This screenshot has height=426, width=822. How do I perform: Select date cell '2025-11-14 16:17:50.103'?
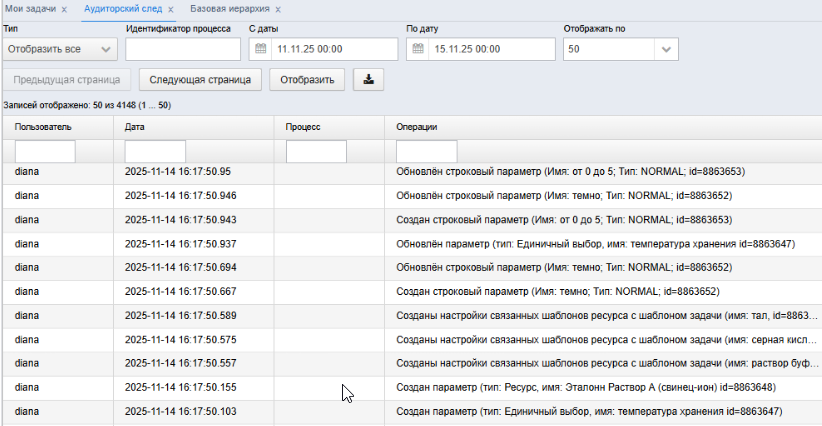click(x=180, y=411)
